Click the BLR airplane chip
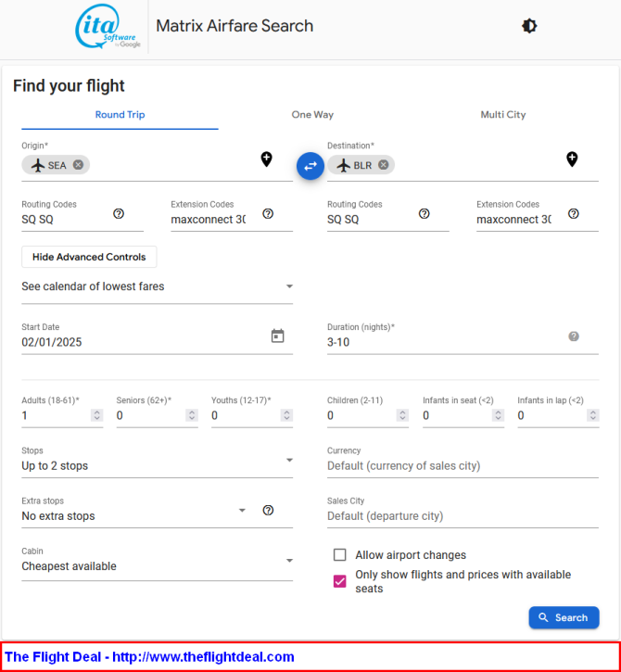The width and height of the screenshot is (621, 672). [361, 165]
